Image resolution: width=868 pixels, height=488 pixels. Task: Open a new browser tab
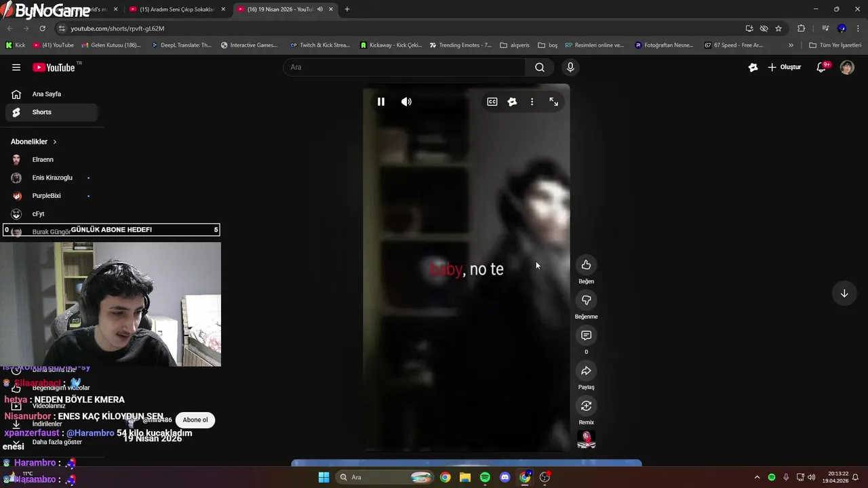(x=347, y=9)
